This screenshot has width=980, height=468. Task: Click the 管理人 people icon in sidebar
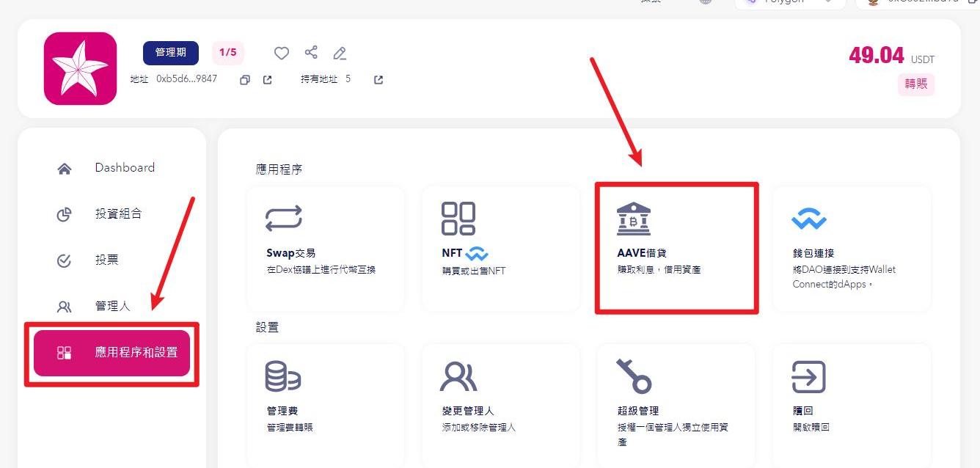65,307
